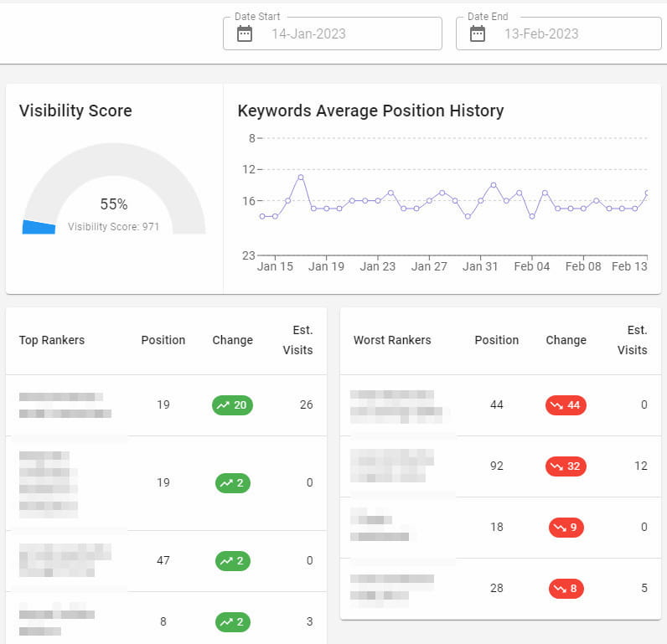Click Change header in Worst Rankers table
The width and height of the screenshot is (667, 644).
coord(566,340)
